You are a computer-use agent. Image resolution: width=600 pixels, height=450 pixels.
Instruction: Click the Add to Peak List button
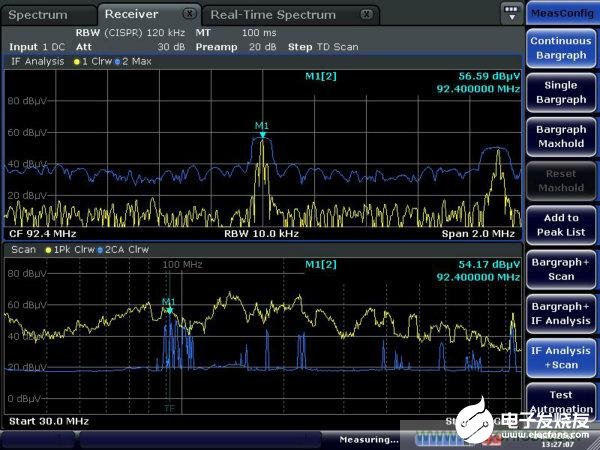[x=560, y=224]
